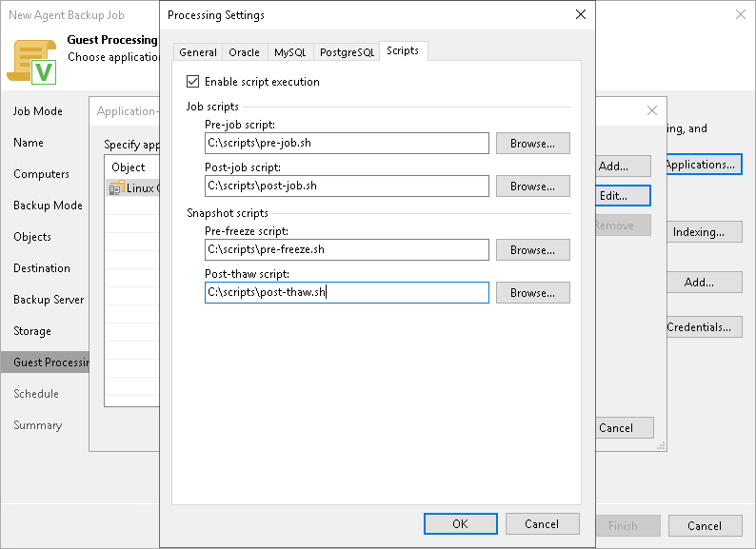
Task: Open Applications settings in wizard
Action: (704, 165)
